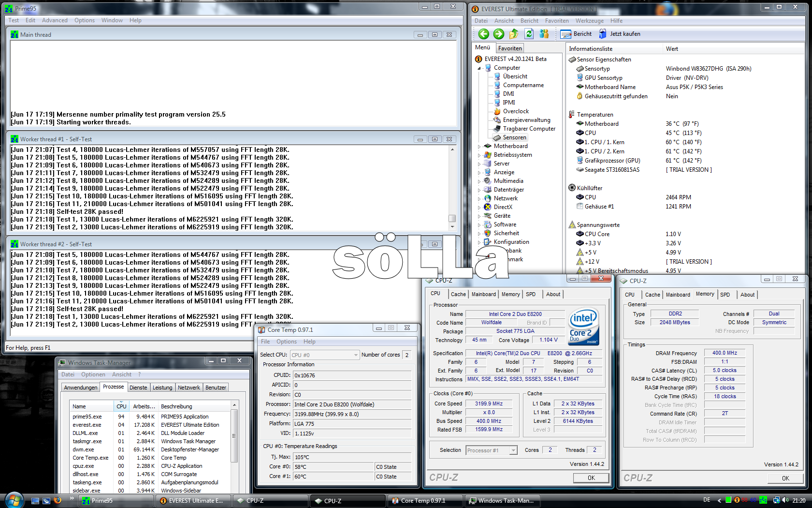Open the Bericht report wizard
This screenshot has width=812, height=508.
pyautogui.click(x=576, y=34)
